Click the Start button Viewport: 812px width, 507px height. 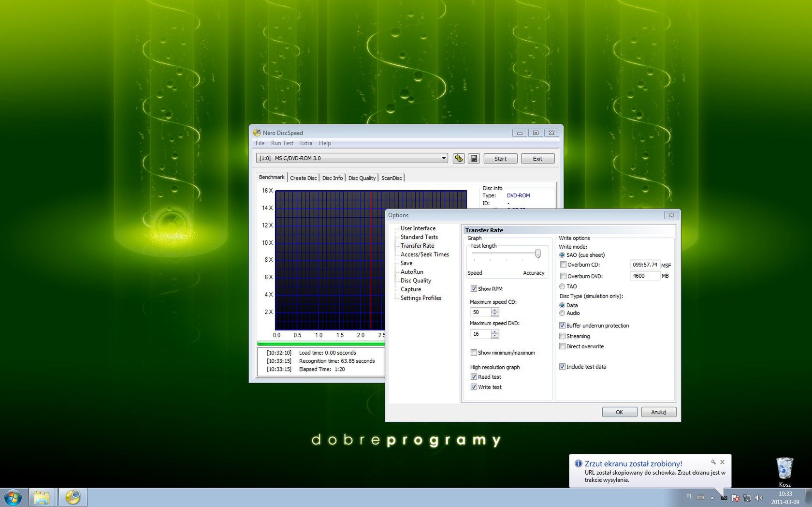pyautogui.click(x=500, y=159)
